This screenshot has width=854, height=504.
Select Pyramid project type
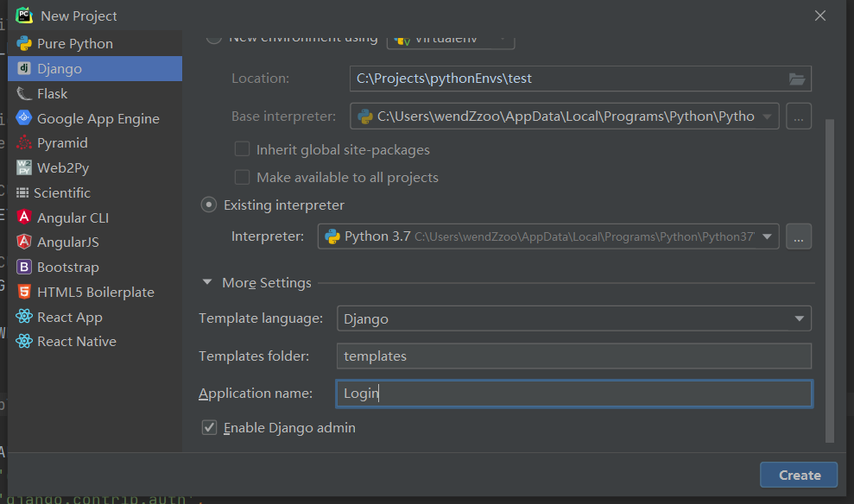click(95, 142)
